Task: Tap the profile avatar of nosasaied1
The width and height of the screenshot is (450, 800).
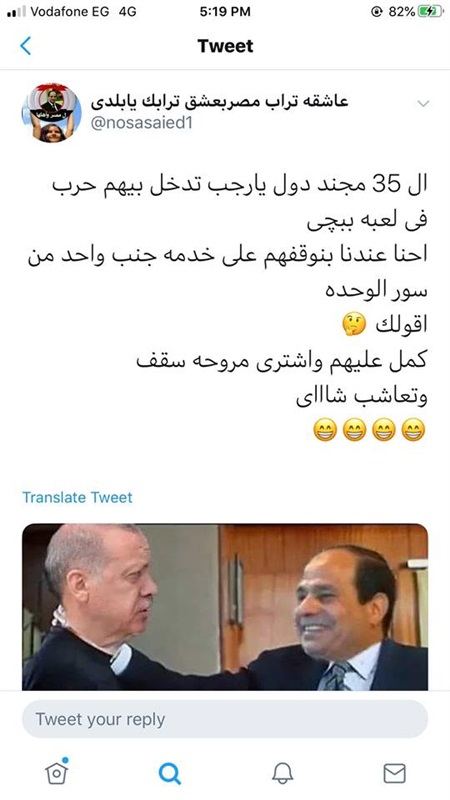Action: 51,113
